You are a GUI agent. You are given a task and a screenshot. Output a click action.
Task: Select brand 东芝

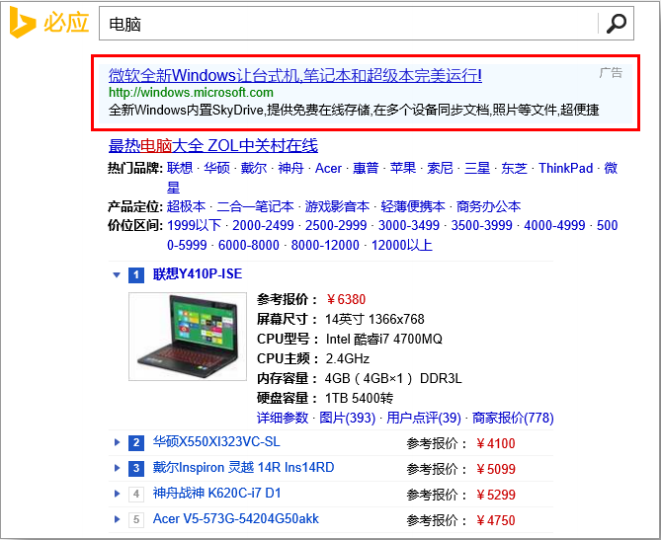coord(514,168)
